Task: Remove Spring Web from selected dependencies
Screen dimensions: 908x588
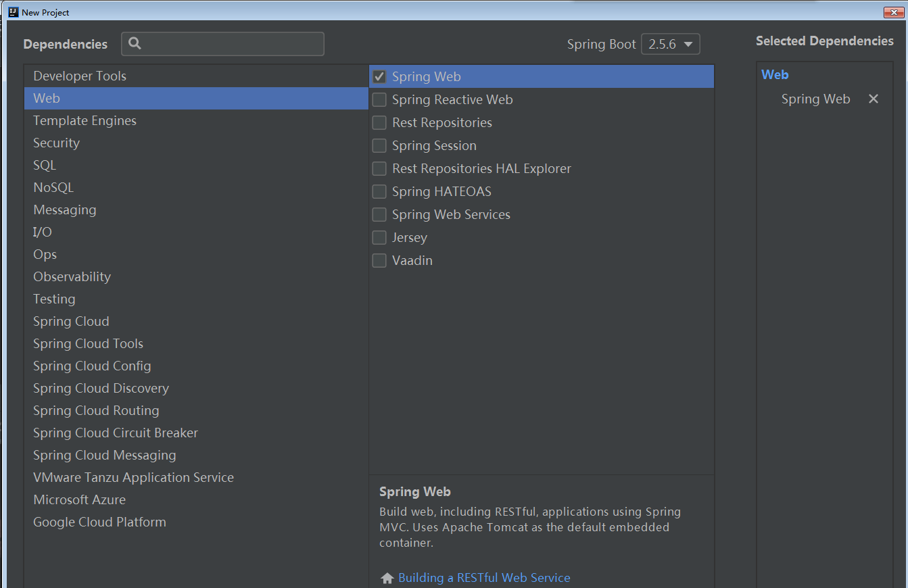Action: coord(874,99)
